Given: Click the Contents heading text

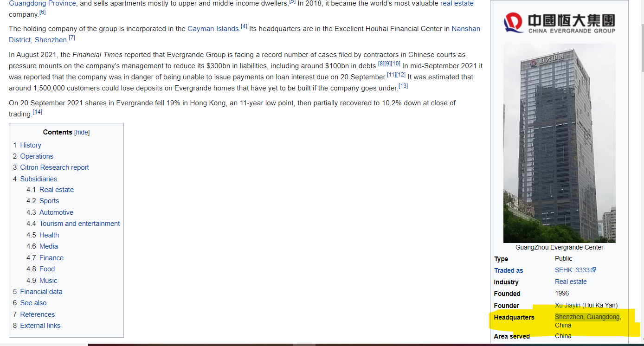Looking at the screenshot, I should [58, 132].
